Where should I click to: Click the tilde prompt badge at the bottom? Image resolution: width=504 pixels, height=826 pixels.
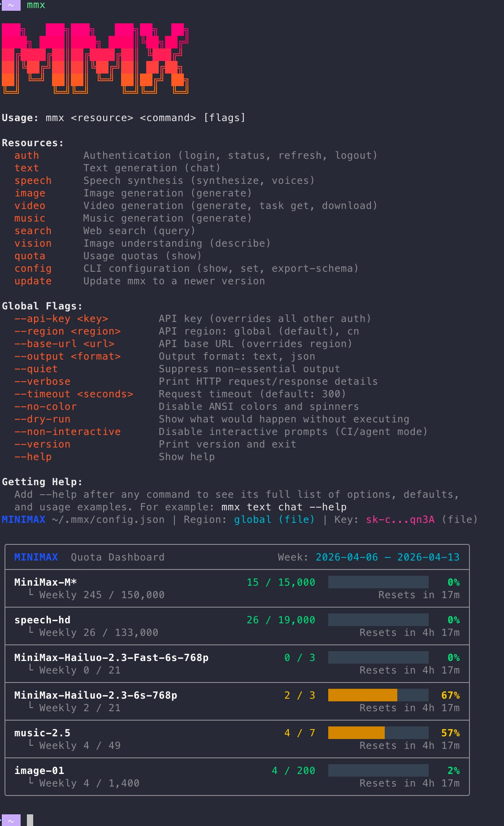tap(11, 821)
